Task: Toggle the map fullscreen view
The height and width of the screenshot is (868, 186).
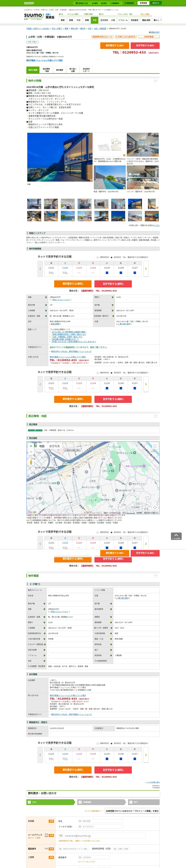Action: tap(155, 446)
